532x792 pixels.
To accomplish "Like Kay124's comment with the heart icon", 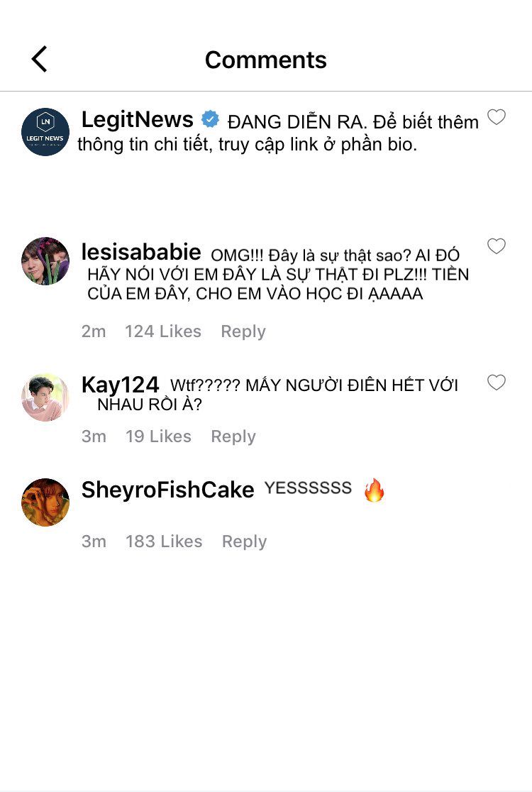I will pyautogui.click(x=497, y=383).
